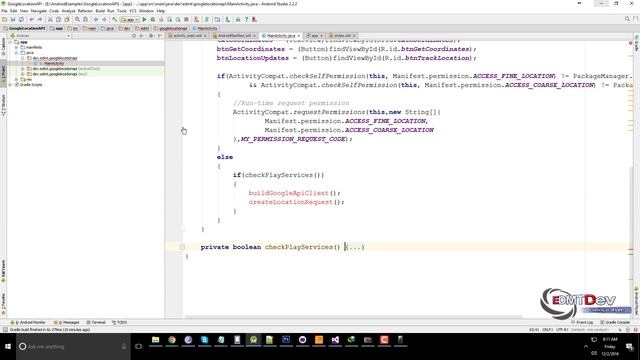
Task: Expand the manifests folder node
Action: click(x=17, y=47)
